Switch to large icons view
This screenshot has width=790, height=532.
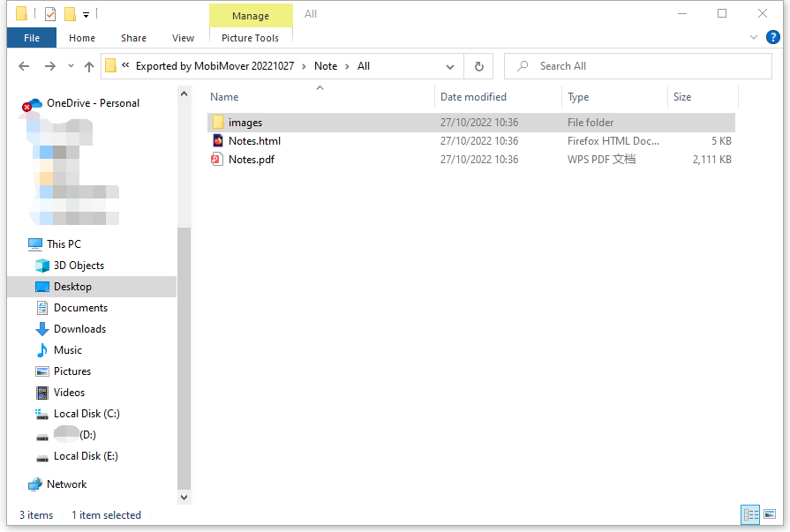[770, 514]
